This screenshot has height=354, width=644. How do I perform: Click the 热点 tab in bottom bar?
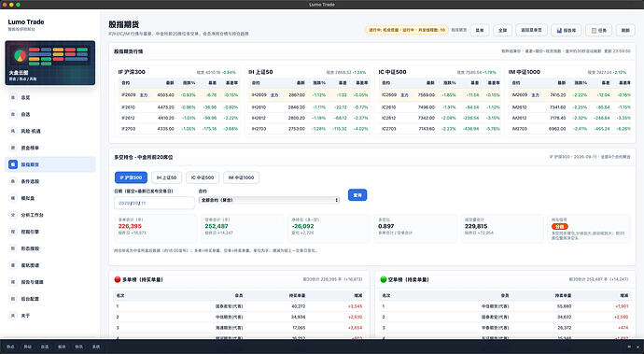tap(10, 347)
